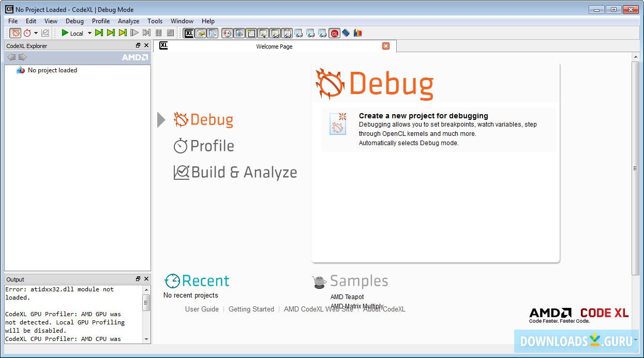Click the new debug project document icon
The width and height of the screenshot is (644, 358).
click(338, 124)
